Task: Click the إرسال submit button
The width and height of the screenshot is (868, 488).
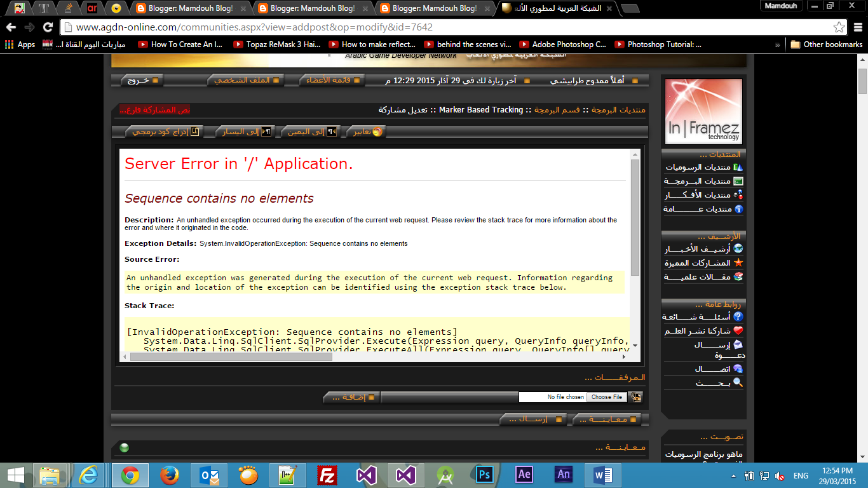Action: click(534, 419)
